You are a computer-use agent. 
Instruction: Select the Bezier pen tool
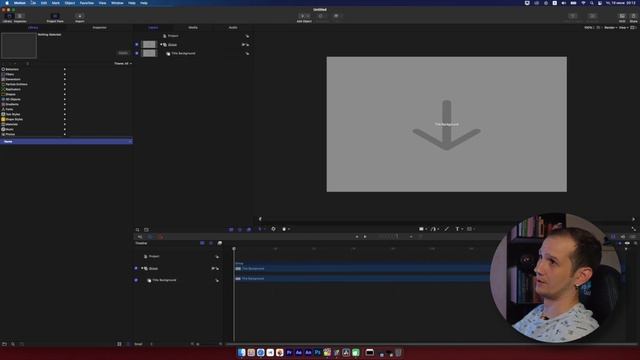[x=433, y=229]
